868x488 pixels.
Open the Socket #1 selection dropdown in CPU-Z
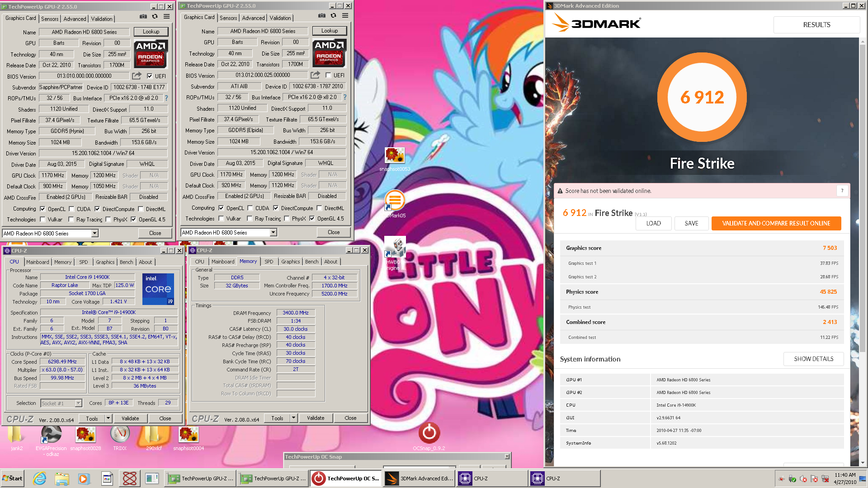[x=78, y=403]
